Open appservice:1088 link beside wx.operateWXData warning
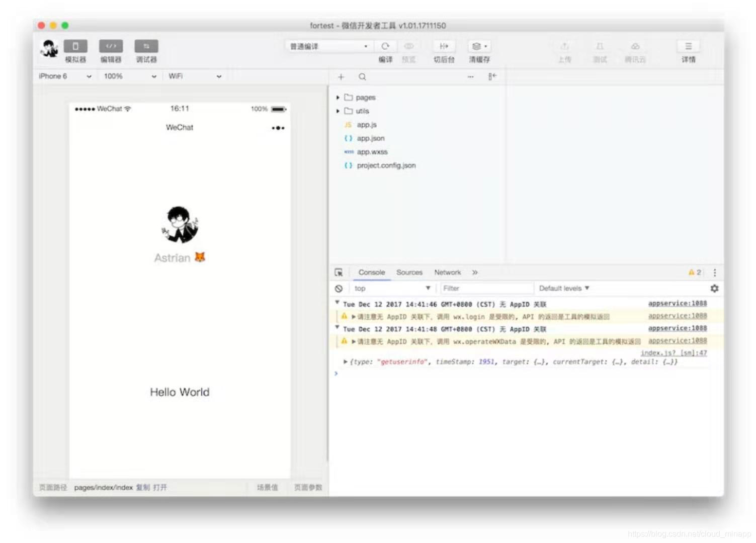This screenshot has height=543, width=756. pos(678,341)
